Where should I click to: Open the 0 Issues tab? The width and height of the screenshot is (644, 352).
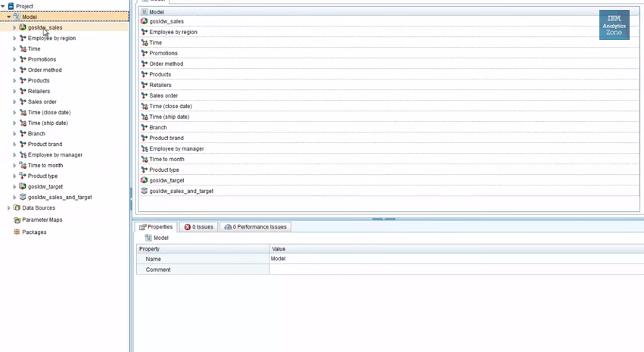199,227
